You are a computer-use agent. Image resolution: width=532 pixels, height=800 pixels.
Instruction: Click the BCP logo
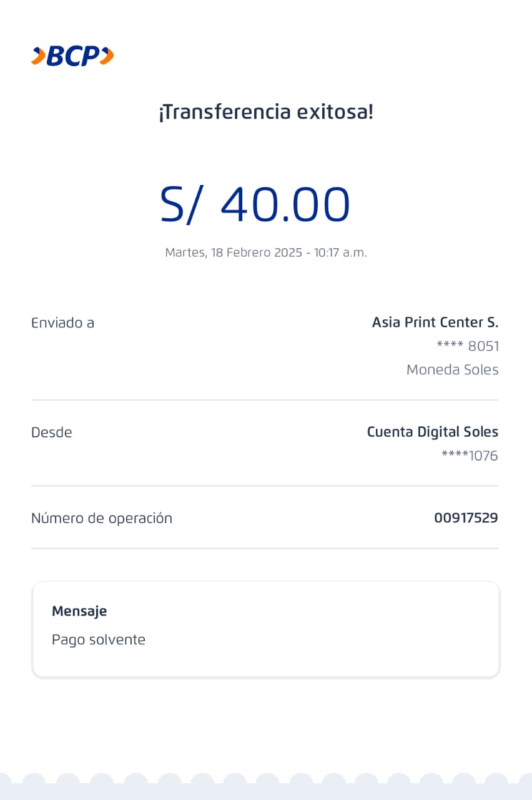click(72, 56)
